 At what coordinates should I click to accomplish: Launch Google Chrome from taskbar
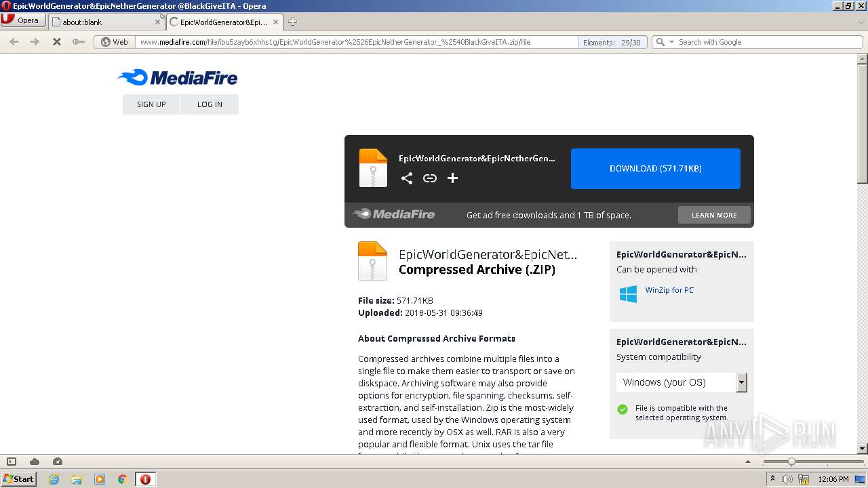coord(123,479)
